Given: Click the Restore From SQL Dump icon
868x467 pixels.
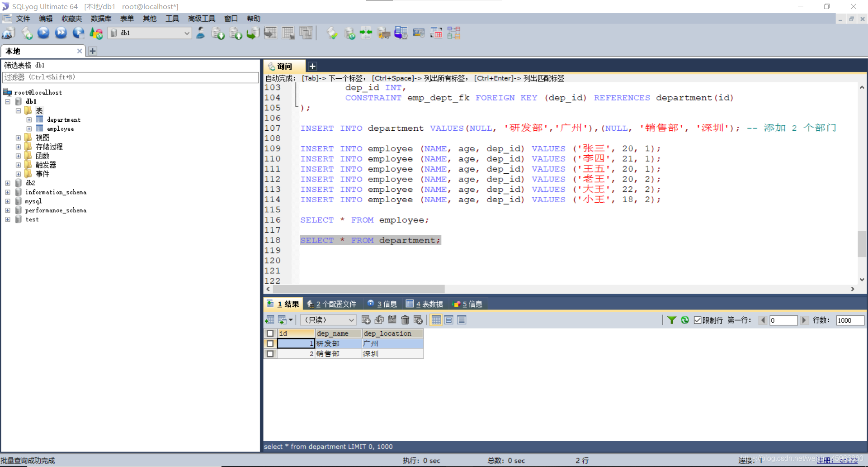Looking at the screenshot, I should [253, 33].
